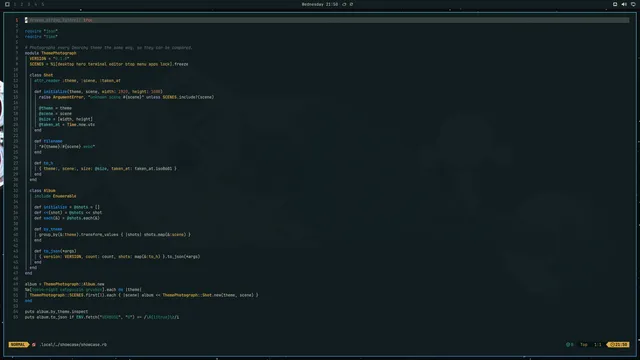Click the volume speaker icon in top bar
Image resolution: width=640 pixels, height=360 pixels.
click(624, 4)
